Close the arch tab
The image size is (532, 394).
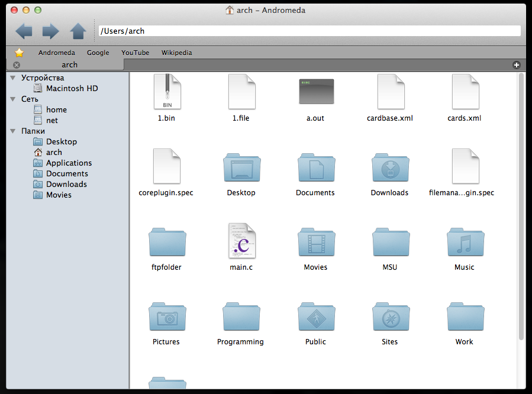click(17, 64)
